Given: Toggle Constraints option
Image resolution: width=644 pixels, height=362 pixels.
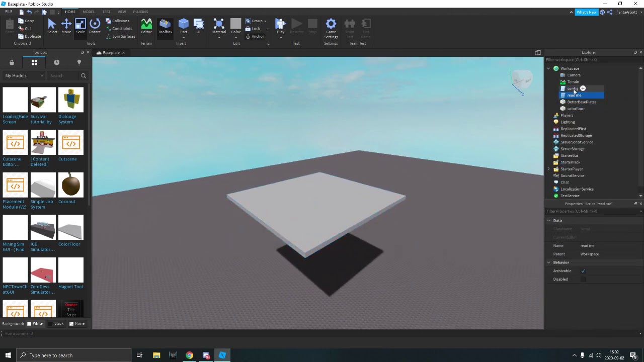Looking at the screenshot, I should tap(119, 29).
